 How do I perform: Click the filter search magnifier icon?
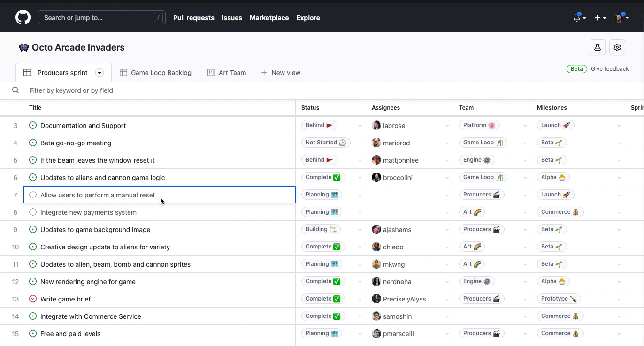(15, 90)
